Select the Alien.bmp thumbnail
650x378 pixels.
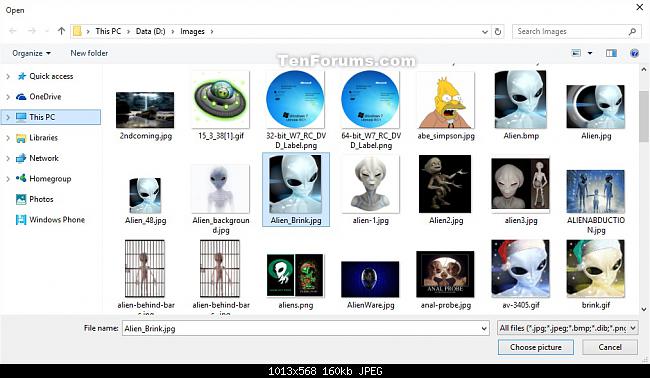tap(521, 99)
